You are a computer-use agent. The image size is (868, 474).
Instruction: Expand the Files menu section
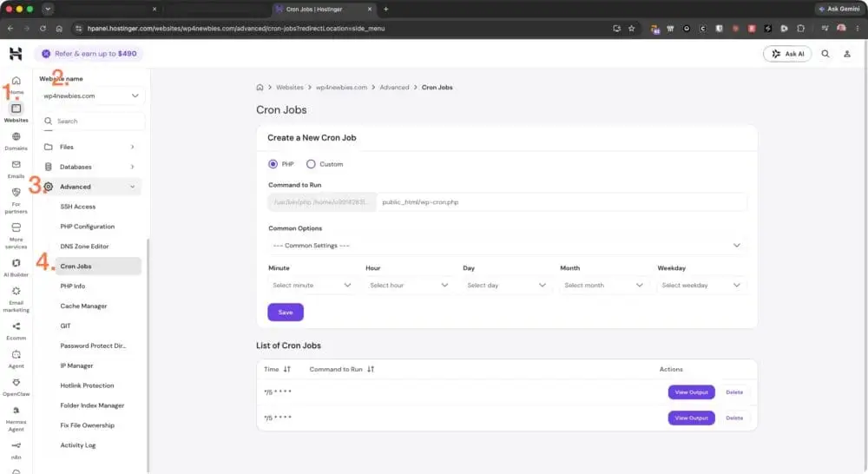click(90, 147)
